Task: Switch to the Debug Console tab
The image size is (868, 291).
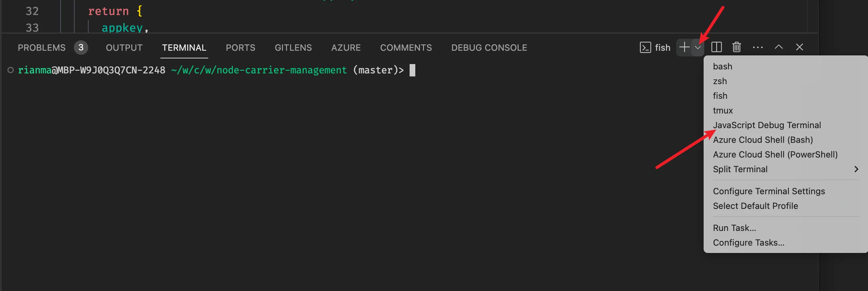Action: (489, 47)
